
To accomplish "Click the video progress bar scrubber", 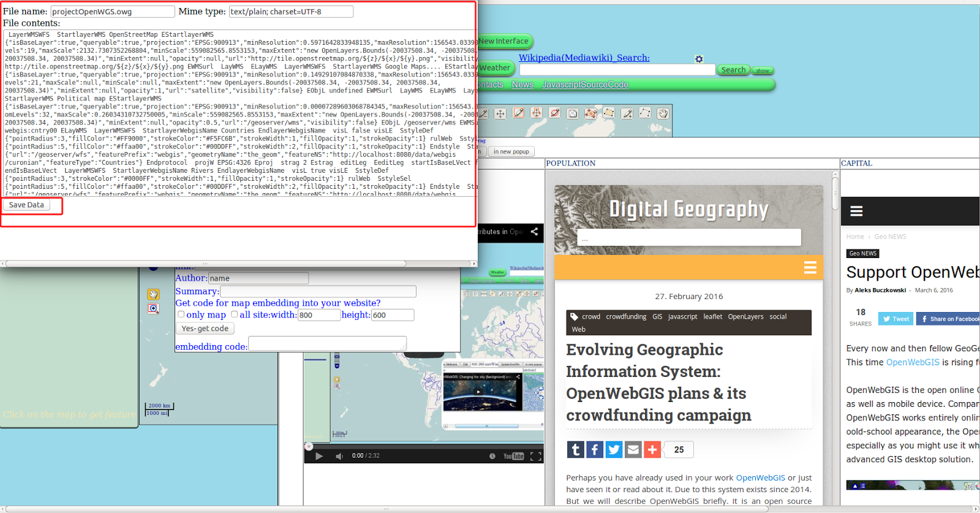I will click(309, 446).
